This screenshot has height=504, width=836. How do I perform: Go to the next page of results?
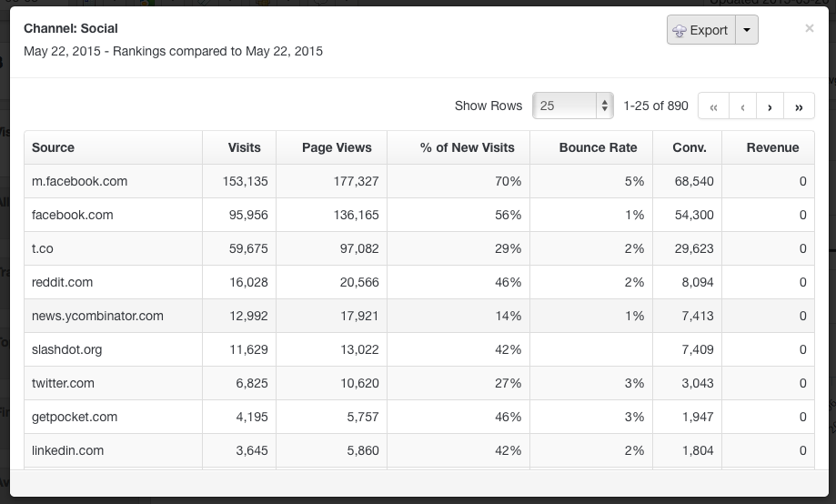tap(770, 106)
